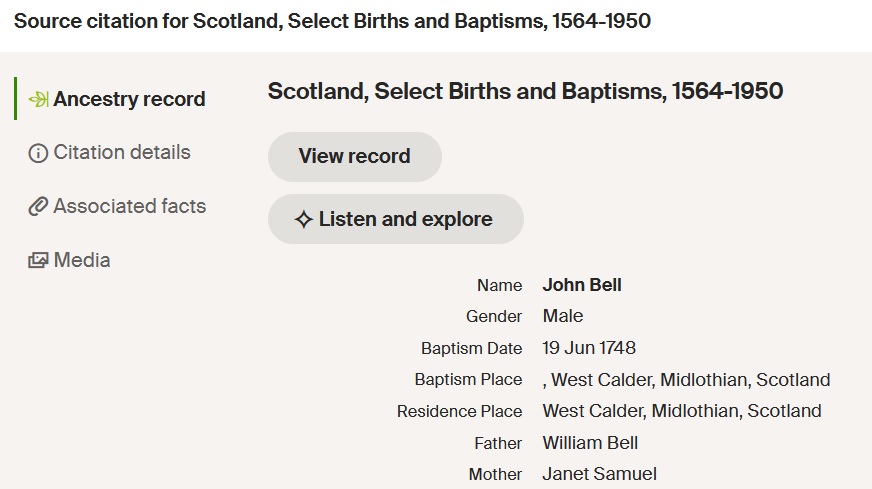Start Listen and explore
Image resolution: width=872 pixels, height=489 pixels.
(x=395, y=219)
